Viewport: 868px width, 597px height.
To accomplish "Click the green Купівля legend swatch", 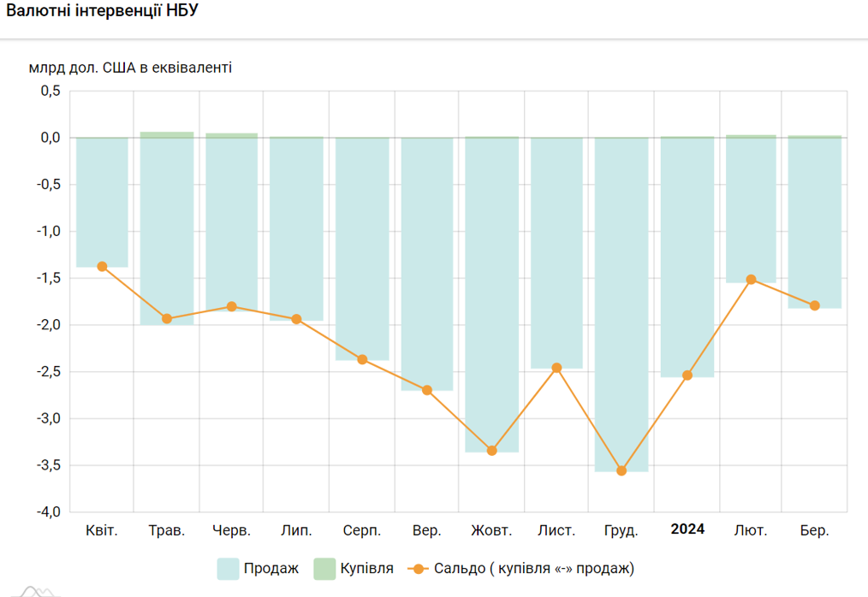I will [324, 569].
